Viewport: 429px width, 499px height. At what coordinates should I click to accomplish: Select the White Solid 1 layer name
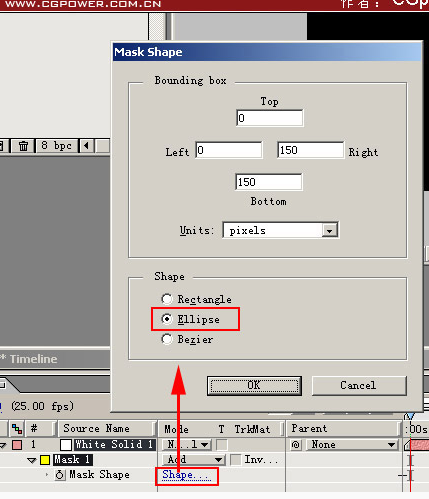tap(114, 445)
